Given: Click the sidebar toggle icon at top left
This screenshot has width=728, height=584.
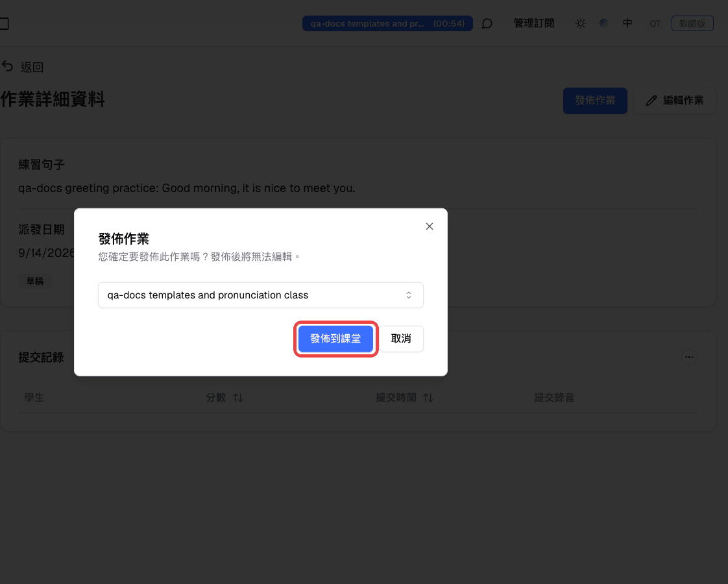Looking at the screenshot, I should [x=4, y=23].
